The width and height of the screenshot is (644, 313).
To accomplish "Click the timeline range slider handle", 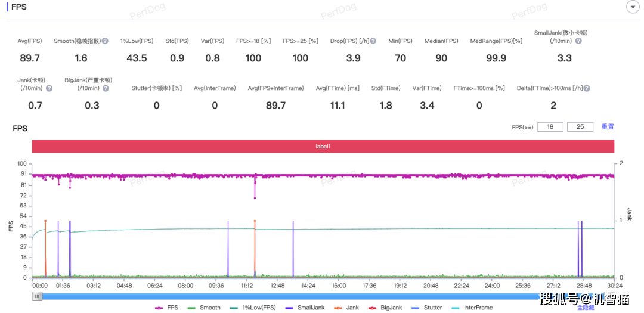I will [x=37, y=296].
